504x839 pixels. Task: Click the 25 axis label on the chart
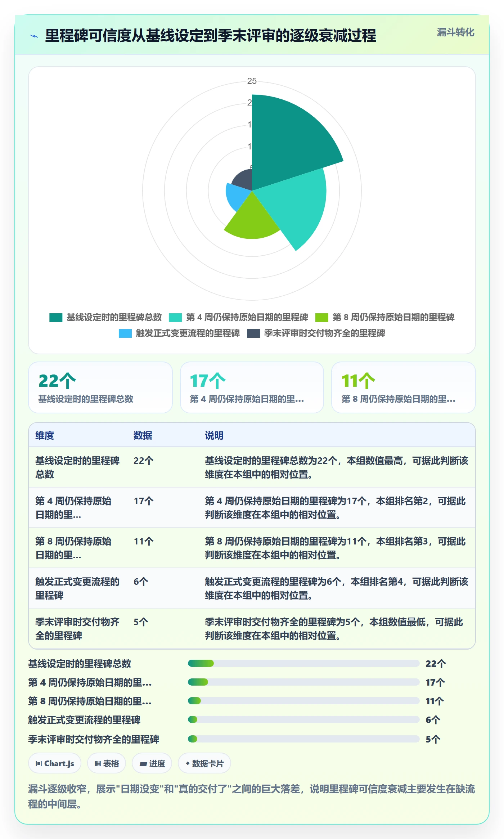point(252,81)
